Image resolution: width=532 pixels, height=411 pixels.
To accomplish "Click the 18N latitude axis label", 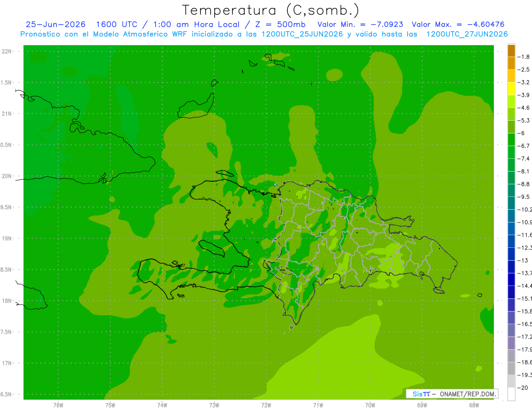I will 7,301.
